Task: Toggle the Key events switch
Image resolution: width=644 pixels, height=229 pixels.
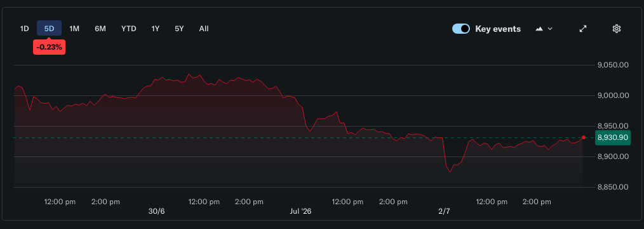Action: click(461, 29)
